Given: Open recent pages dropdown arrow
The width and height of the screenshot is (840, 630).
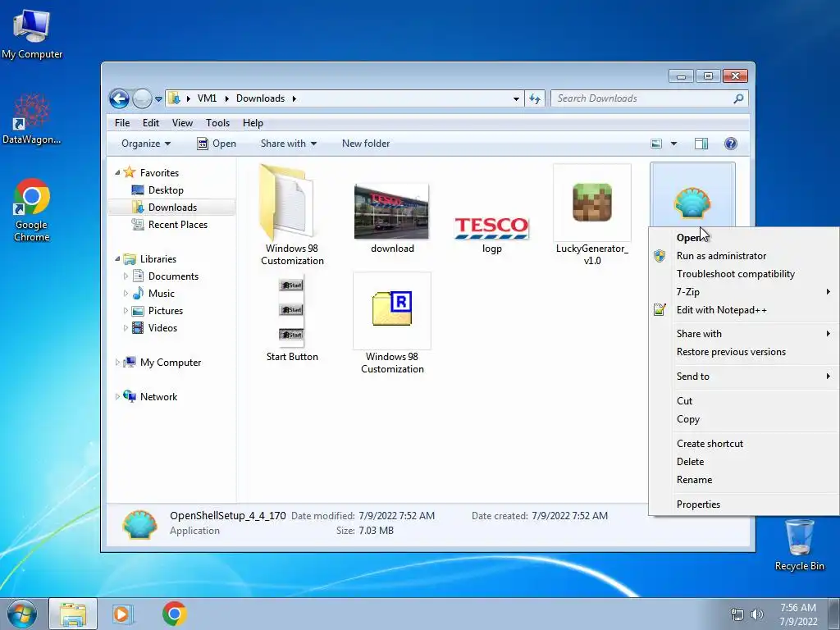Looking at the screenshot, I should point(158,99).
